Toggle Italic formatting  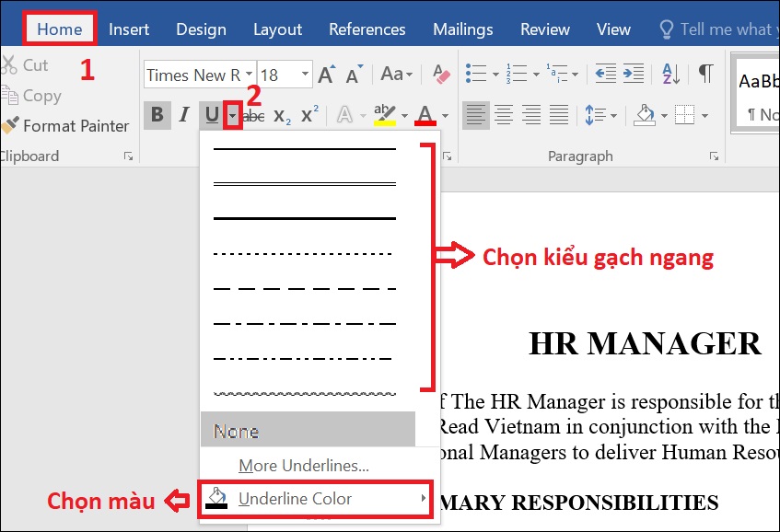(x=184, y=115)
